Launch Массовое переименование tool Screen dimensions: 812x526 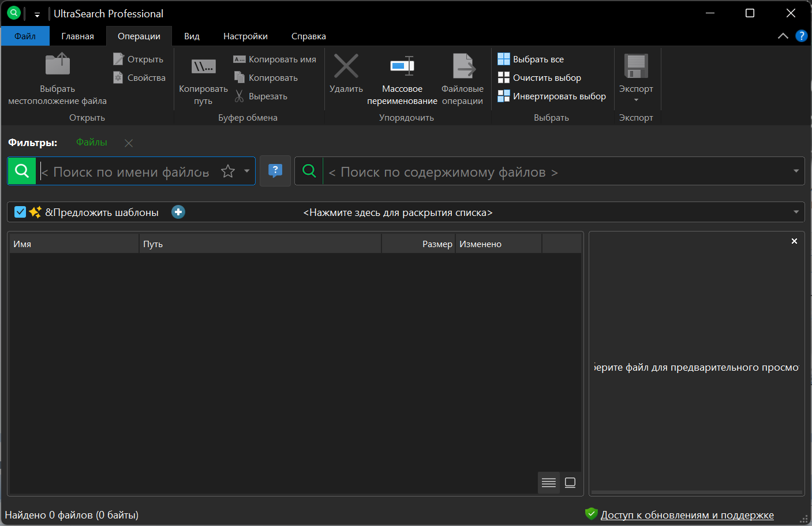pyautogui.click(x=402, y=80)
